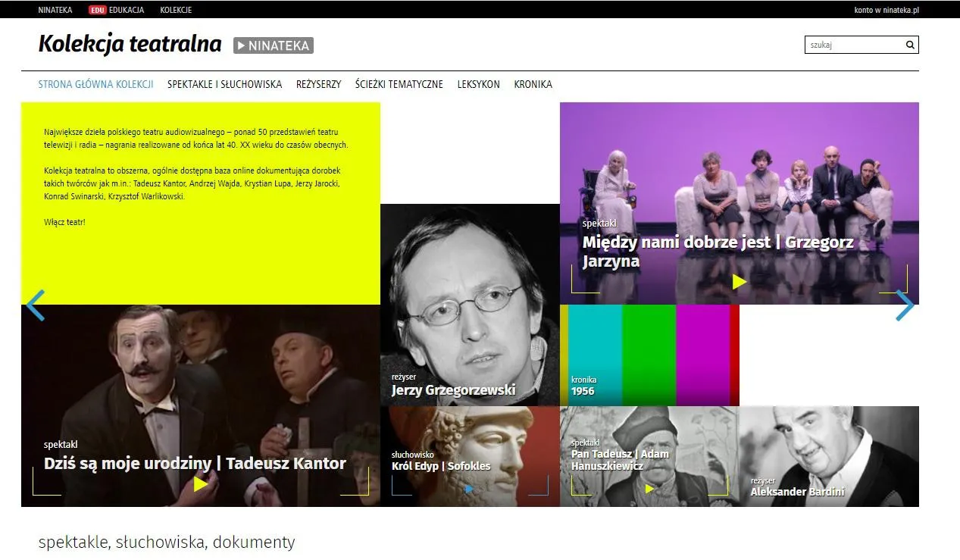The height and width of the screenshot is (560, 960).
Task: Click the search magnifier icon
Action: (x=910, y=45)
